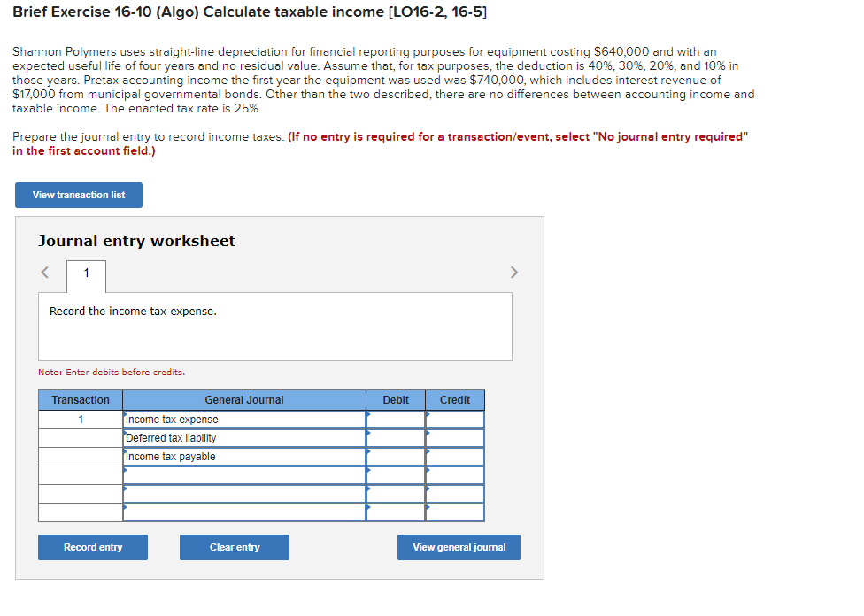The image size is (864, 616).
Task: Click the right navigation chevron
Action: (513, 272)
